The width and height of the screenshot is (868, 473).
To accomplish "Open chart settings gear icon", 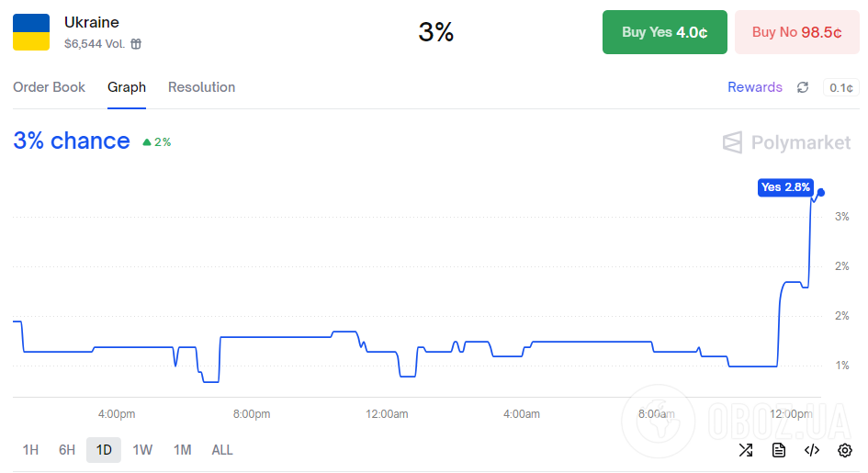I will pyautogui.click(x=845, y=450).
